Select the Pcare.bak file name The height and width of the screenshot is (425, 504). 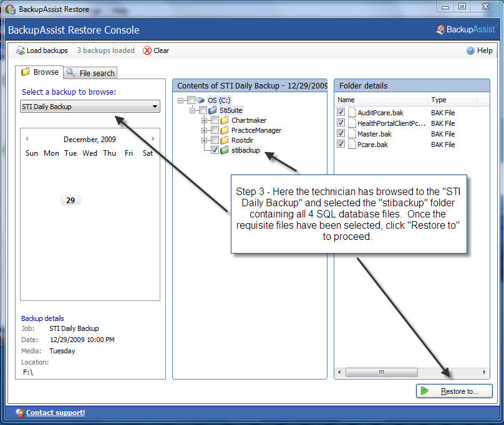(x=372, y=145)
